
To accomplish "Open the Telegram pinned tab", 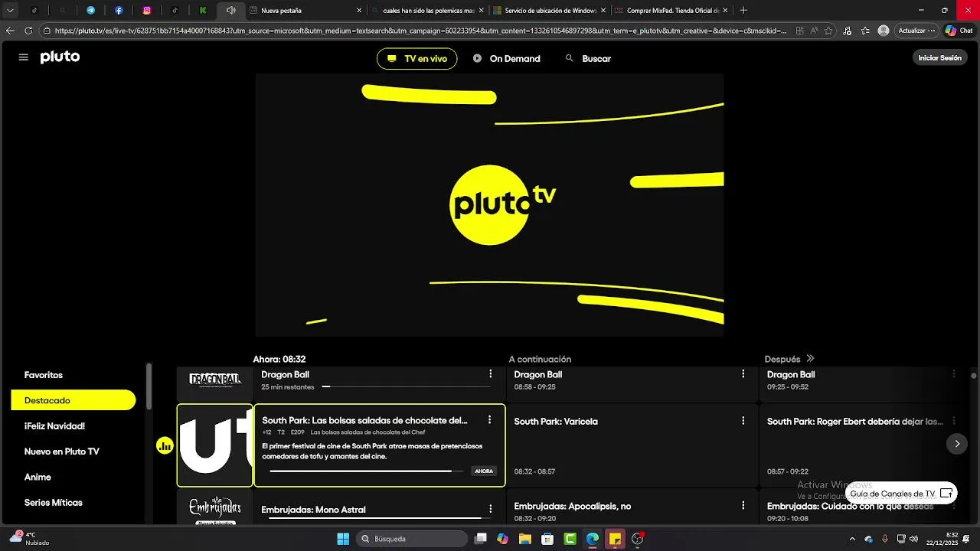I will coord(90,11).
